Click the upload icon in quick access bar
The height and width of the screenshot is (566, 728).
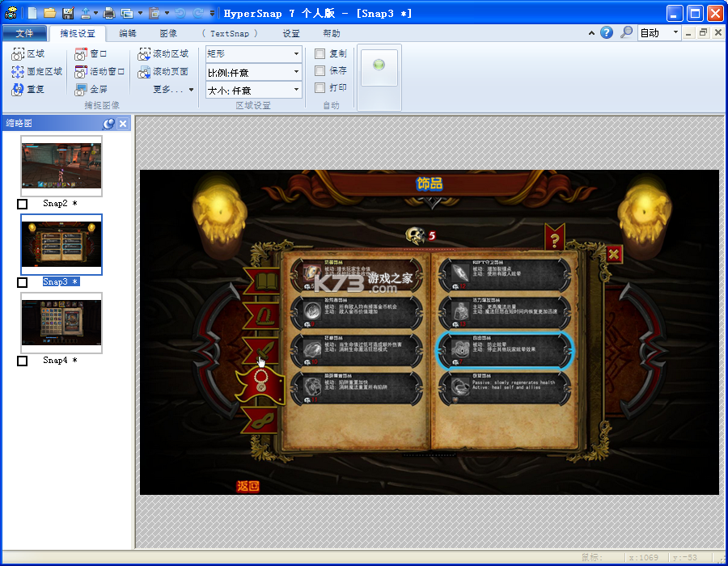tap(86, 13)
